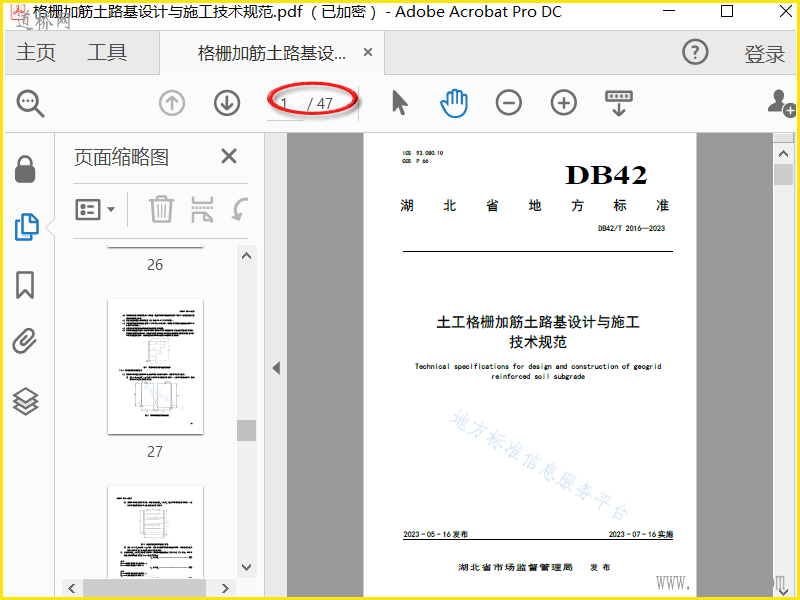Open the page thumbnails panel icon

pyautogui.click(x=27, y=227)
